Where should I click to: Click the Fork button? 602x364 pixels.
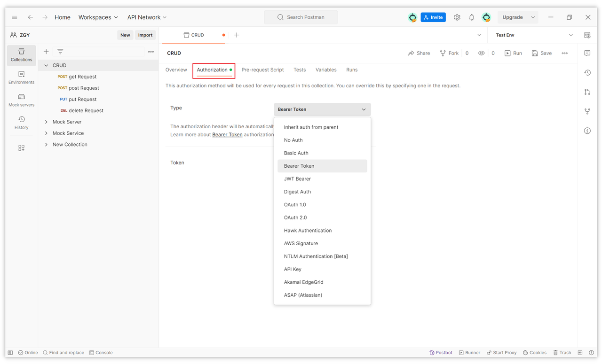pos(449,53)
